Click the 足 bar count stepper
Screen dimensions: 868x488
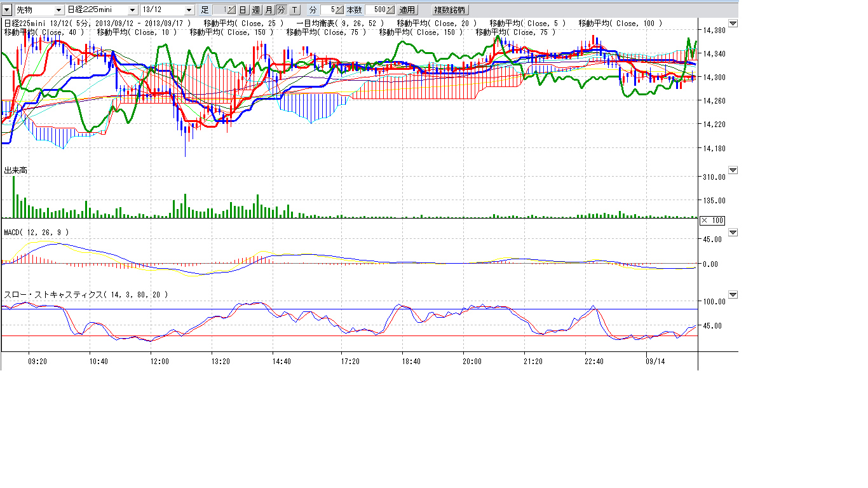click(231, 10)
